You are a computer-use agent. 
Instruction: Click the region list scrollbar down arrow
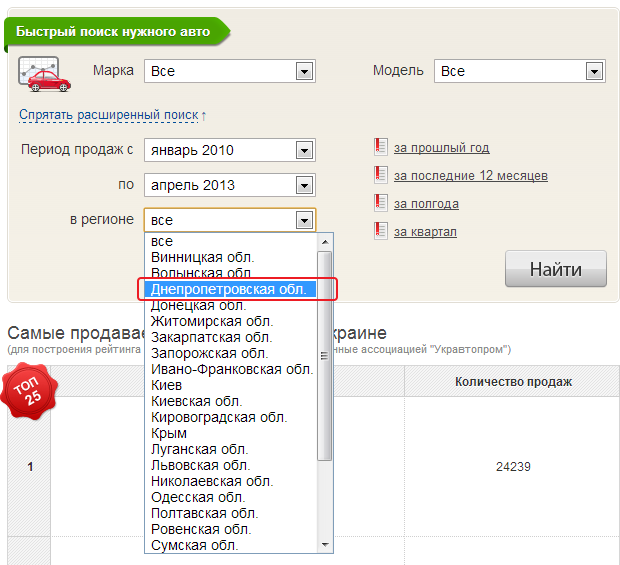[324, 545]
